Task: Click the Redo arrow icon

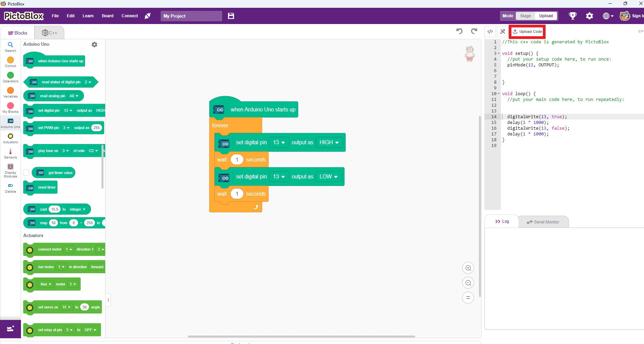Action: pyautogui.click(x=474, y=31)
